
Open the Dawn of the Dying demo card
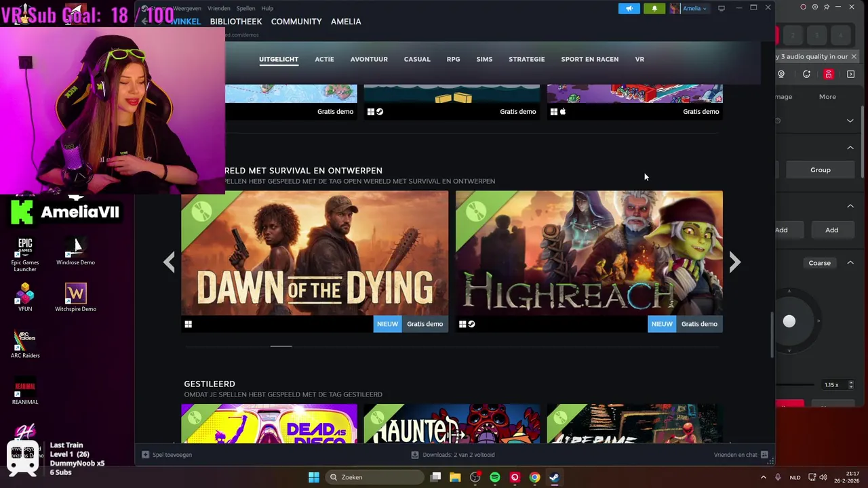[315, 253]
